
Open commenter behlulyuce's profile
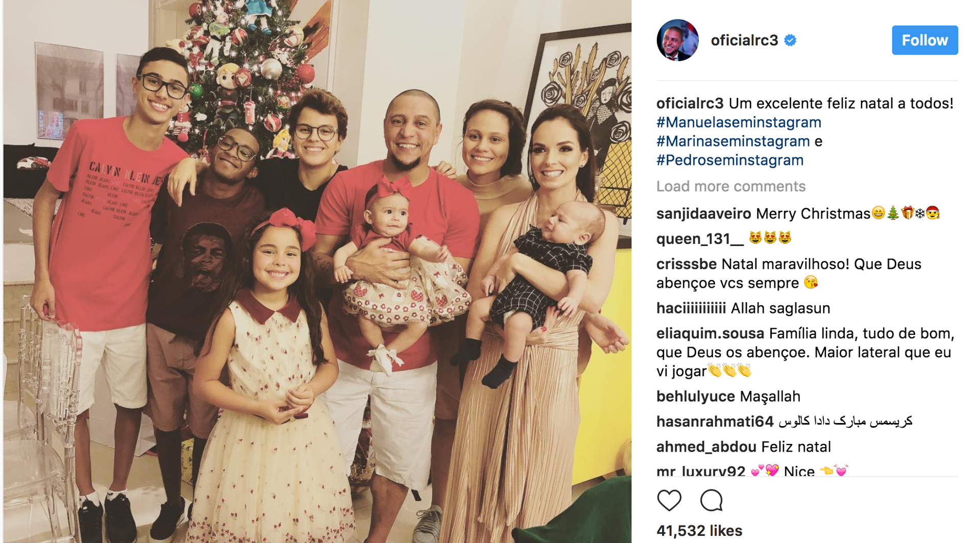click(x=696, y=397)
